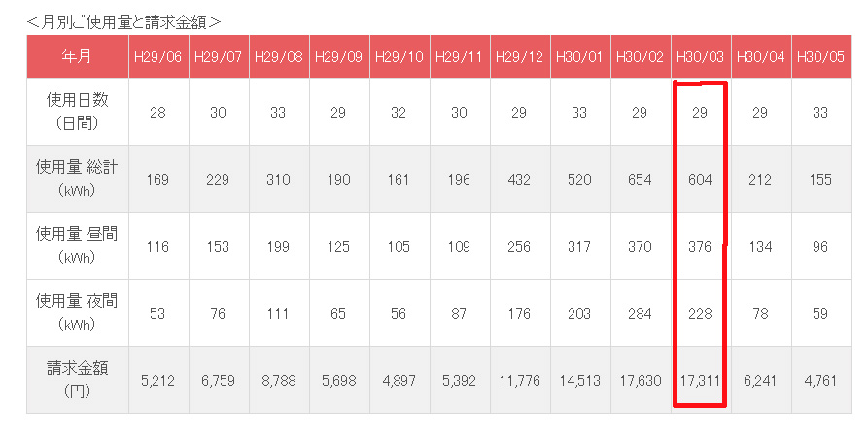Screen dimensions: 868x442
Task: Select the 17,630 billing amount cell
Action: (x=640, y=381)
